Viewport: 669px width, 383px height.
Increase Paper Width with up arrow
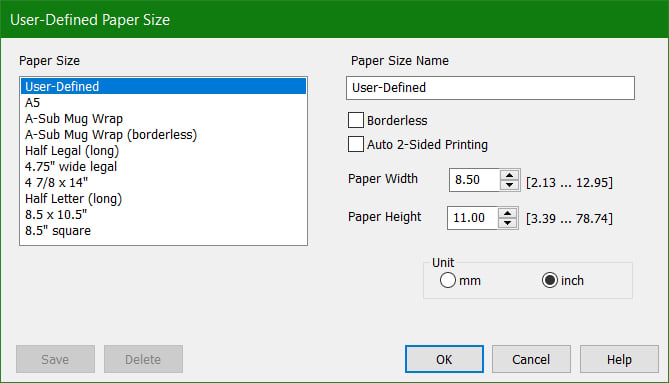tap(509, 175)
